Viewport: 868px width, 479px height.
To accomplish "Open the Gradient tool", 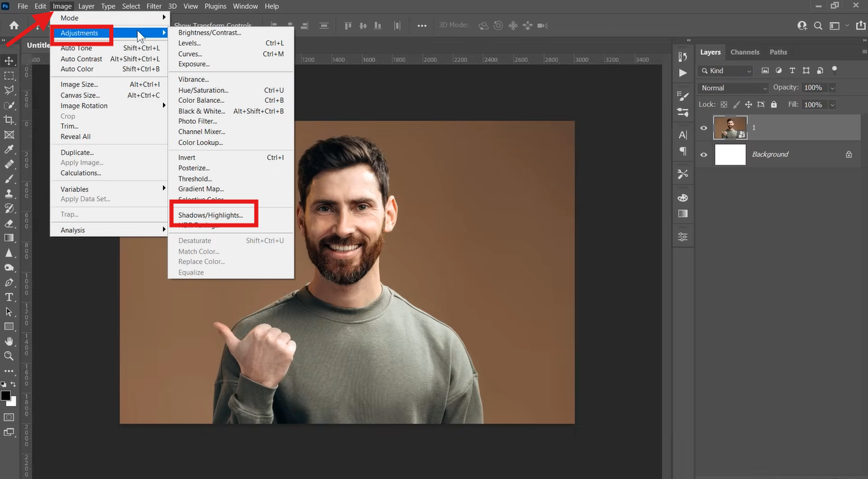I will point(10,238).
